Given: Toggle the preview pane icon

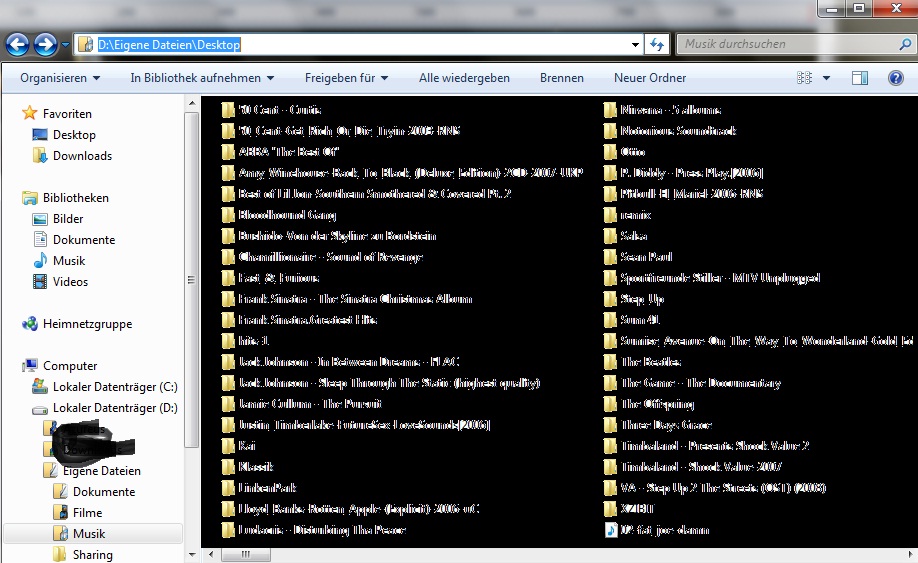Looking at the screenshot, I should 859,78.
